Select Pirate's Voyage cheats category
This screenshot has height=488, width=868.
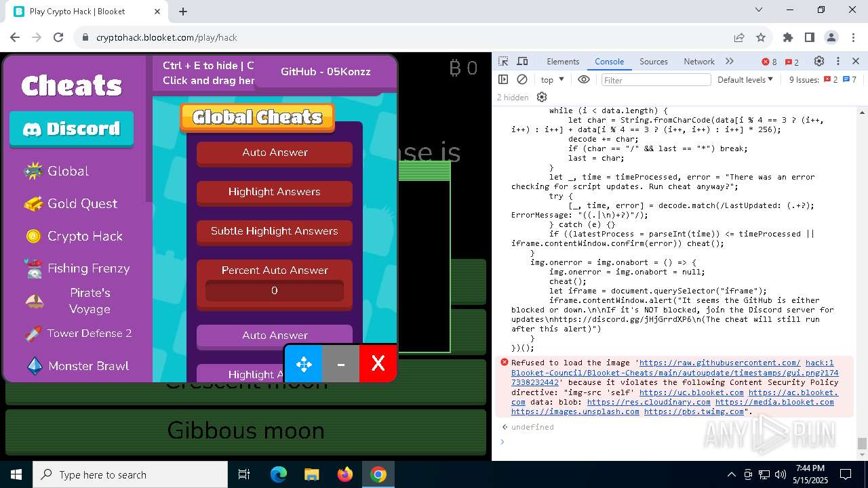(77, 301)
